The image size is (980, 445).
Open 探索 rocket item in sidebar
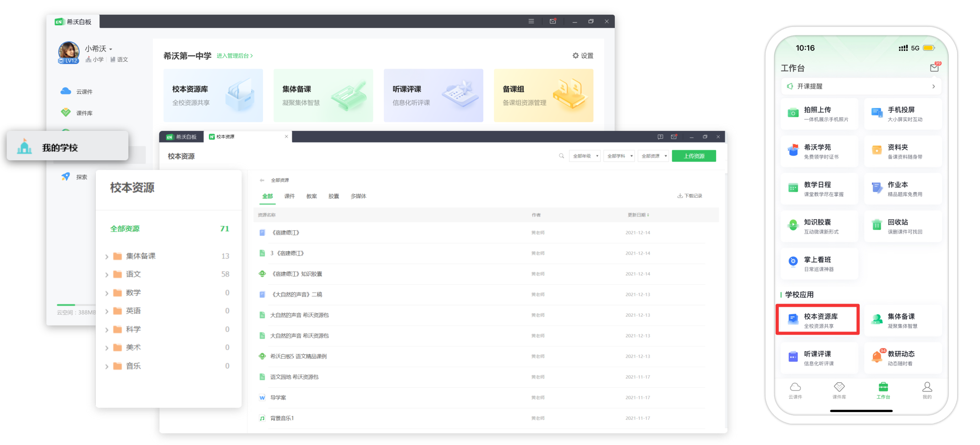(74, 177)
